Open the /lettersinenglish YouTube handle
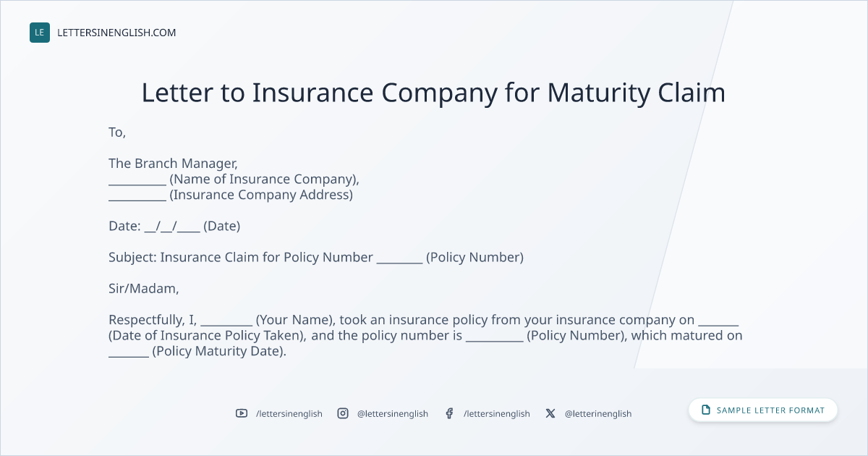This screenshot has width=868, height=456. pos(289,413)
